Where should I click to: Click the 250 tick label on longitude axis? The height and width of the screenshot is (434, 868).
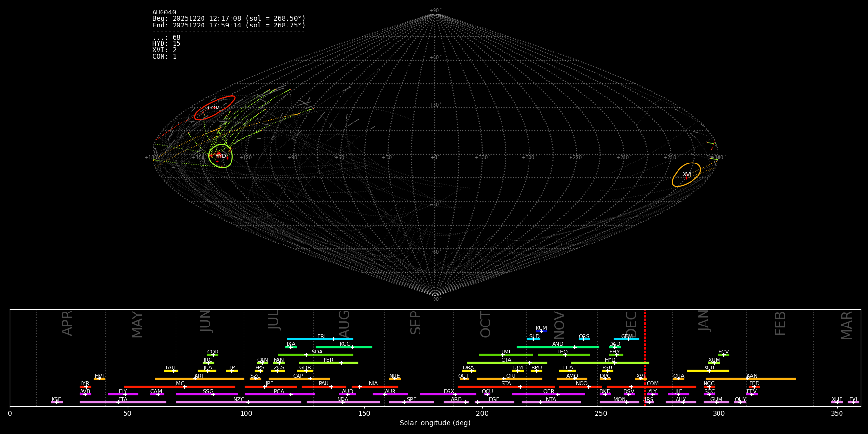point(600,413)
